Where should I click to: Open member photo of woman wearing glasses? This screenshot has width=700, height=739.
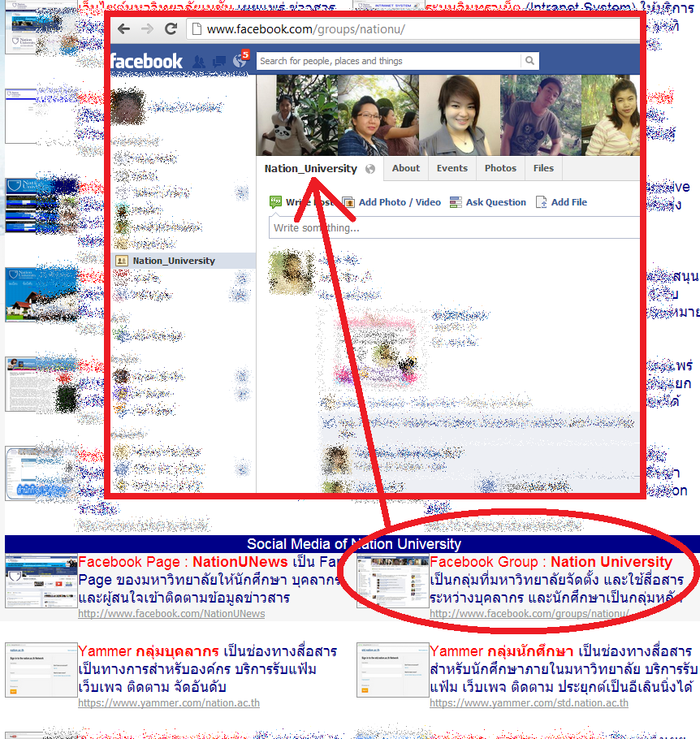378,115
